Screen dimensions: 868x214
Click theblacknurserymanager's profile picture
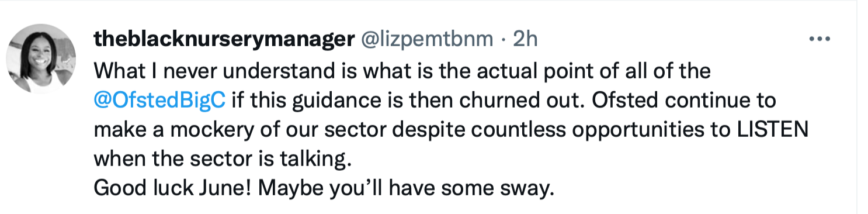[x=41, y=58]
